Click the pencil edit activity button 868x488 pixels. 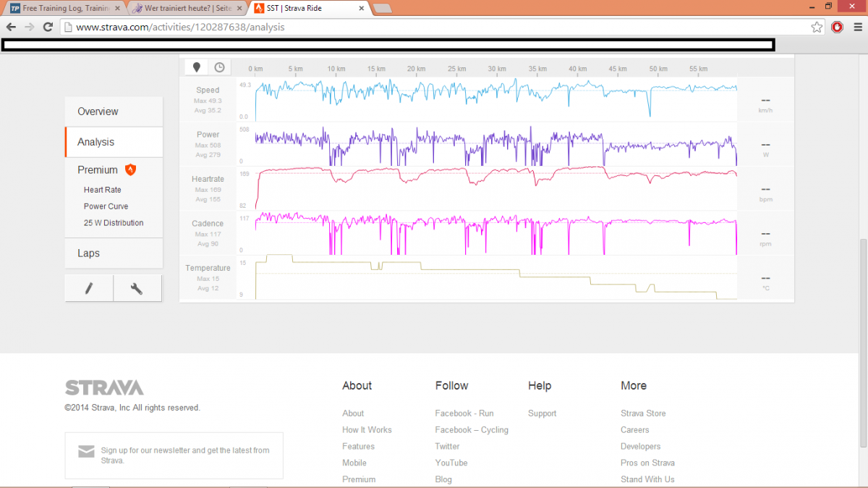89,288
